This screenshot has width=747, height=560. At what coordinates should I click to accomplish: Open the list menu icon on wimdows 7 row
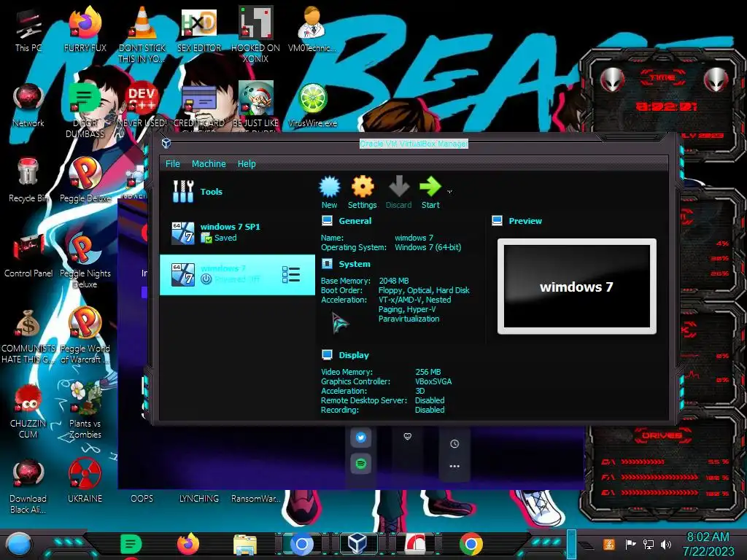290,275
